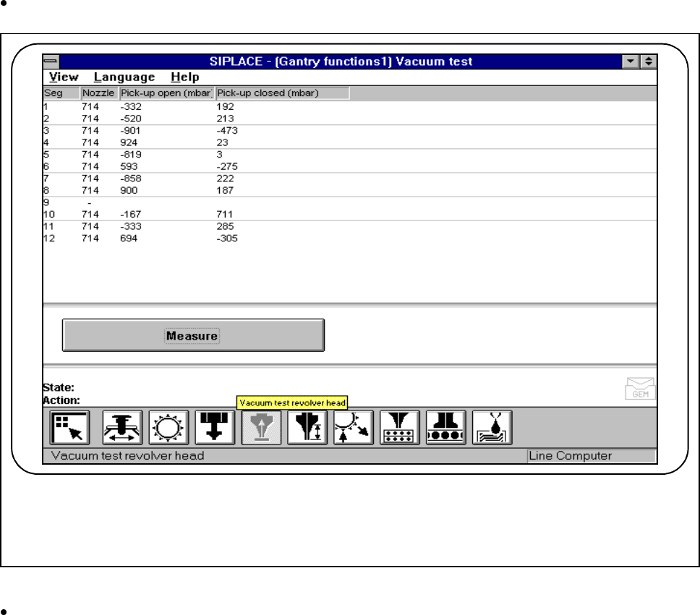Click the title bar minimize down-arrow button
Viewport: 700px width, 615px height.
631,61
